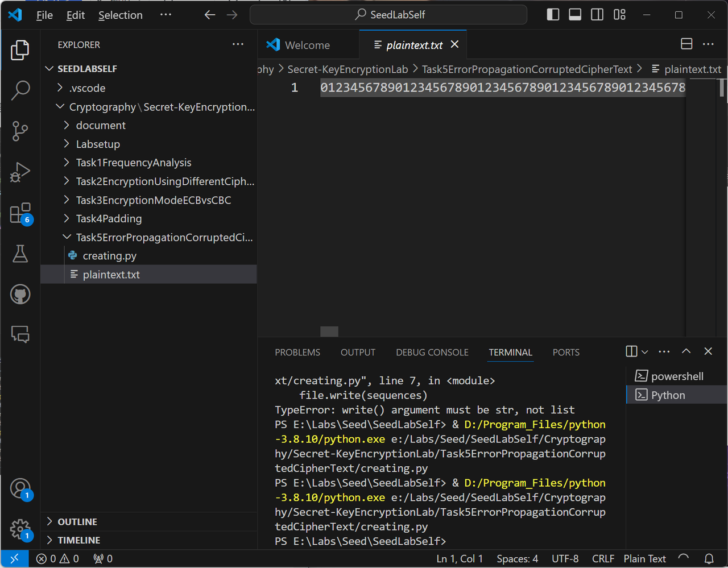The image size is (728, 568).
Task: Open errors and warnings status indicator
Action: tap(57, 559)
